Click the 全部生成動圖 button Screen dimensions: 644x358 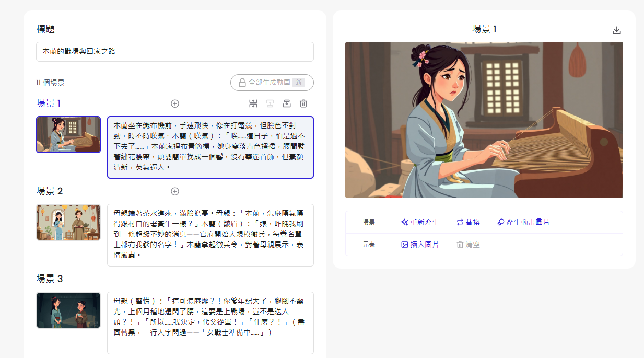point(272,83)
